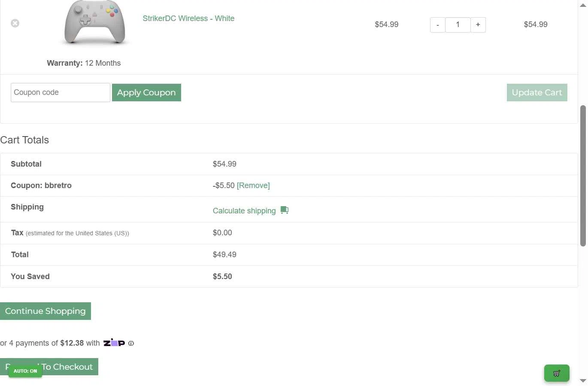Image resolution: width=588 pixels, height=386 pixels.
Task: Apply the coupon code
Action: (146, 92)
